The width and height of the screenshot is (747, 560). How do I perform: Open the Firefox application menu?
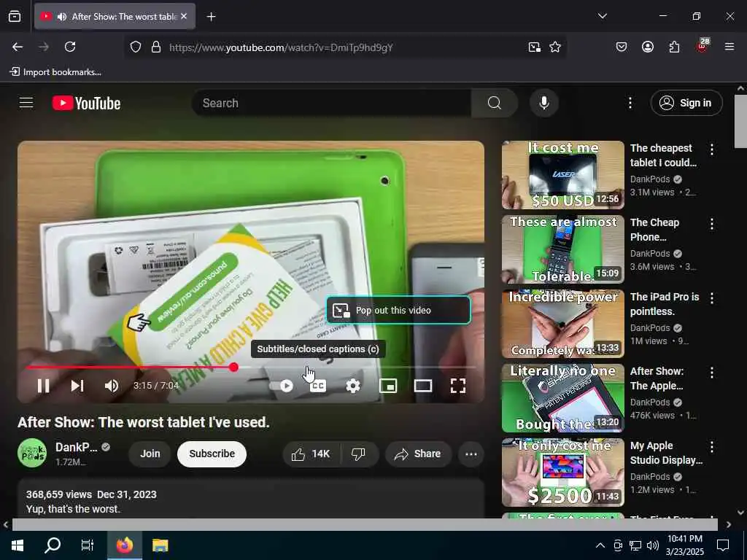pyautogui.click(x=729, y=47)
